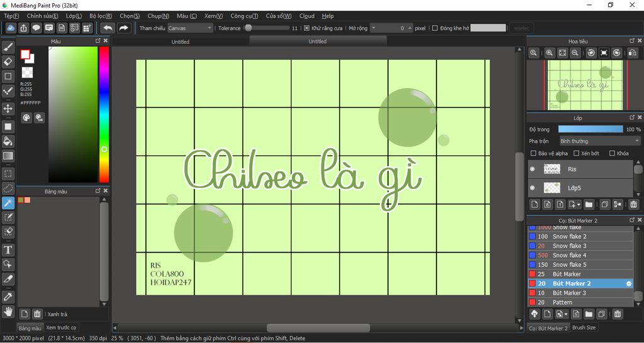Click the foreground color swatch
Image resolution: width=644 pixels, height=343 pixels.
click(x=25, y=54)
